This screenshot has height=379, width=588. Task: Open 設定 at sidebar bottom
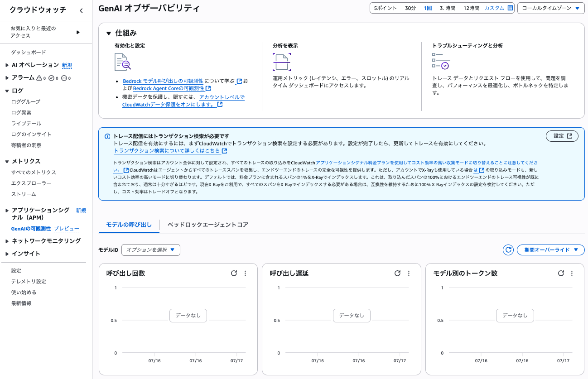(x=16, y=271)
